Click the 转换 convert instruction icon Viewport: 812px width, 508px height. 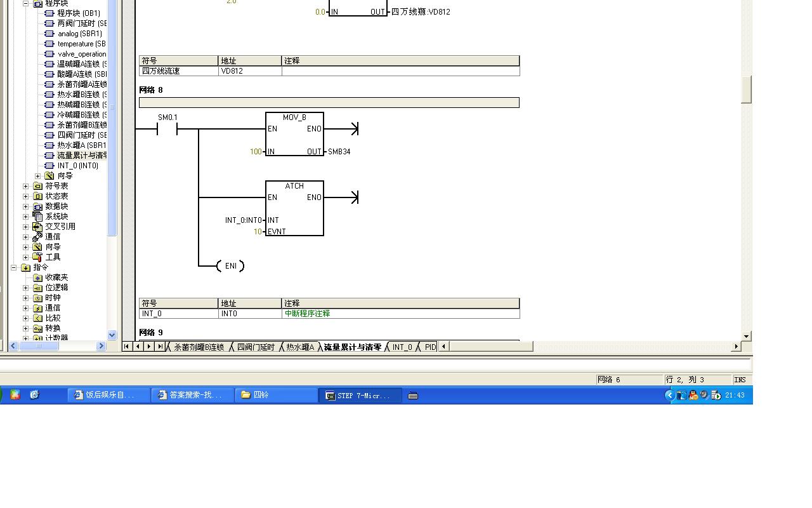tap(37, 328)
